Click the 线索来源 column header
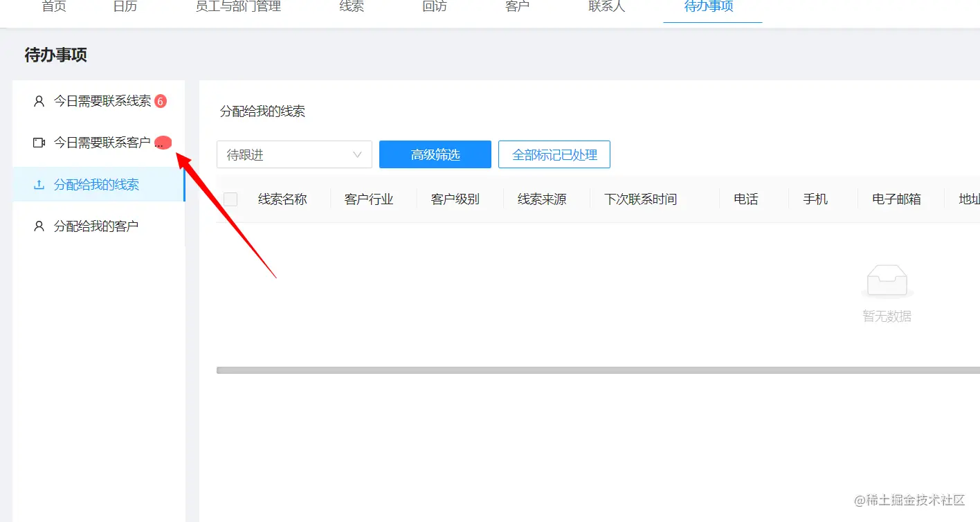This screenshot has height=522, width=980. pyautogui.click(x=542, y=199)
